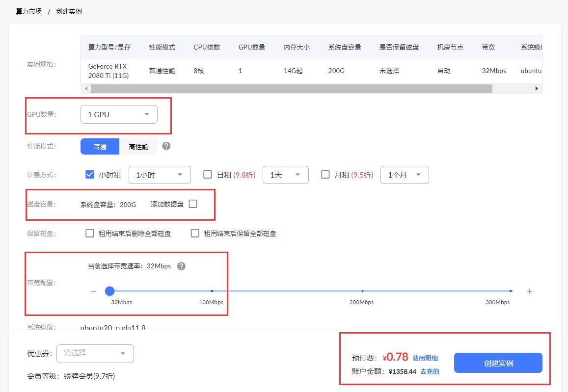Open the performance mode help icon
Screen dimensions: 568x392
[166, 146]
